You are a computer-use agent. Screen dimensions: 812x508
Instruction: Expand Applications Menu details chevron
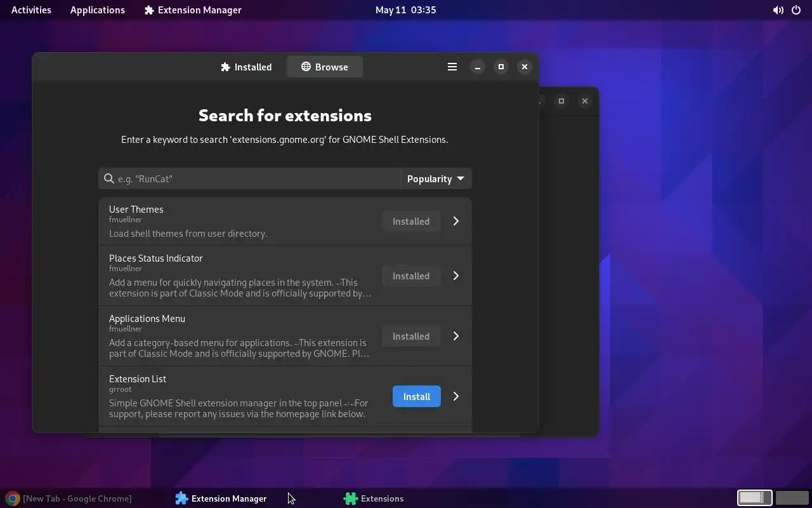(x=455, y=336)
